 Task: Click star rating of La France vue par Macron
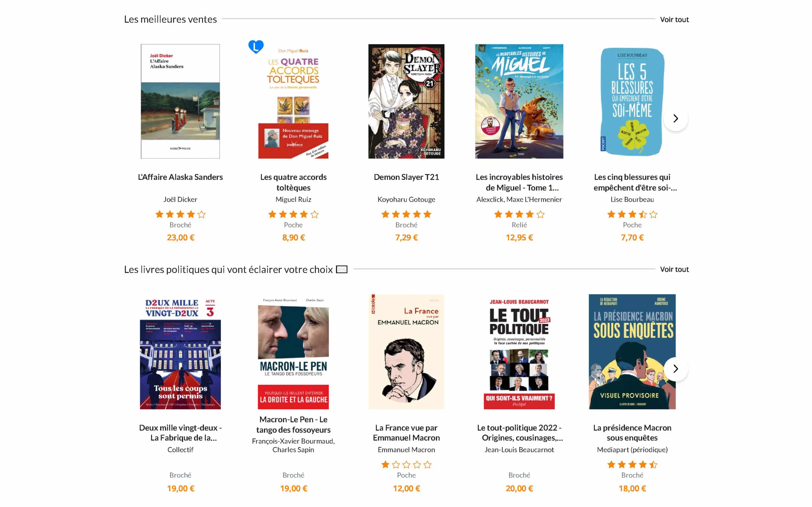[x=406, y=465]
